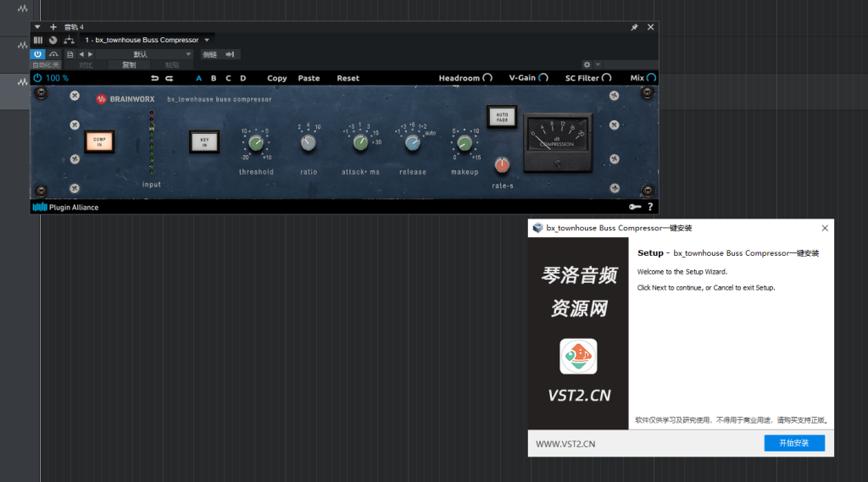Click the redo arrow icon
Viewport: 868px width, 482px height.
pyautogui.click(x=170, y=78)
